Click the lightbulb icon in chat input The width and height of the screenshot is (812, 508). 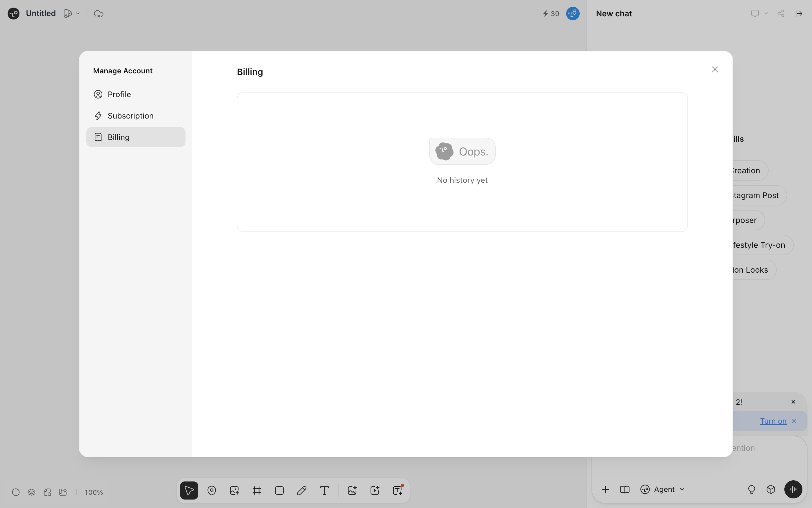(752, 490)
